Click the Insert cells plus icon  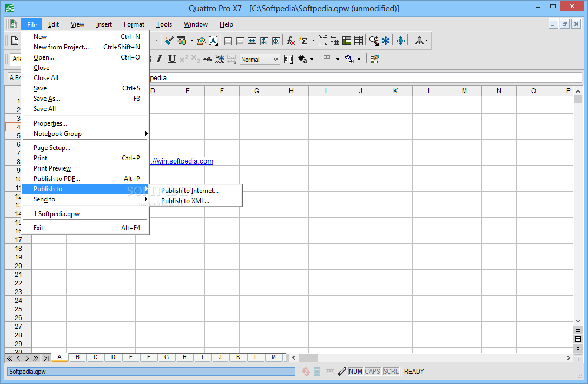pyautogui.click(x=228, y=41)
